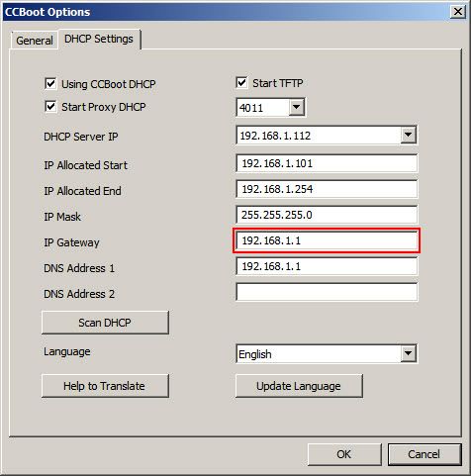Screen dimensions: 471x476
Task: Click the Help to Translate button
Action: pos(105,386)
